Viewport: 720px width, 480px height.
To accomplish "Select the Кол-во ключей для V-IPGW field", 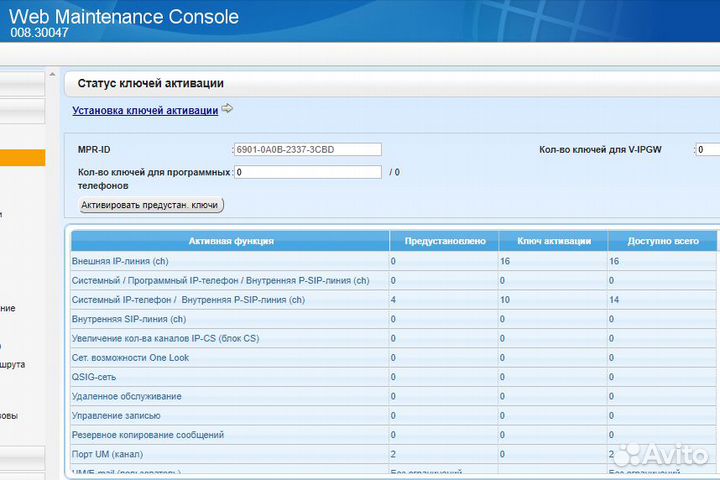I will coord(706,150).
